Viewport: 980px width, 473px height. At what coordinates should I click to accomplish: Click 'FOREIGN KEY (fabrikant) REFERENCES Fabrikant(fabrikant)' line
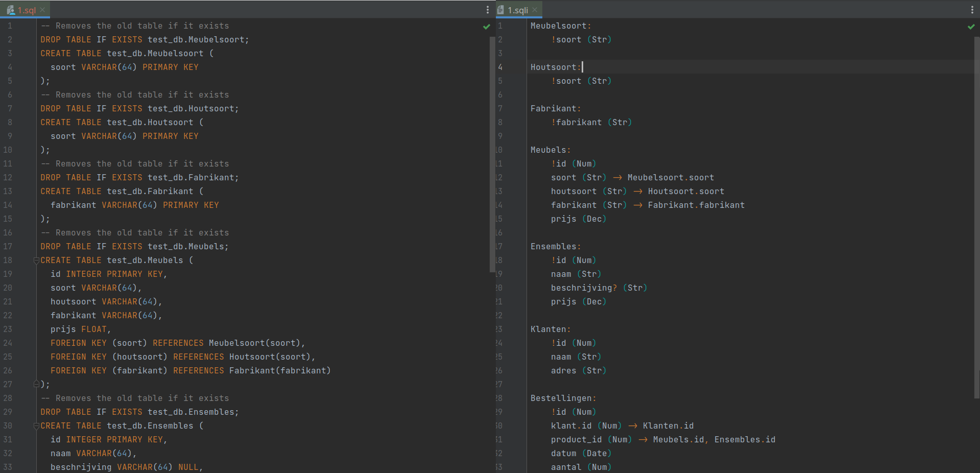pyautogui.click(x=190, y=370)
